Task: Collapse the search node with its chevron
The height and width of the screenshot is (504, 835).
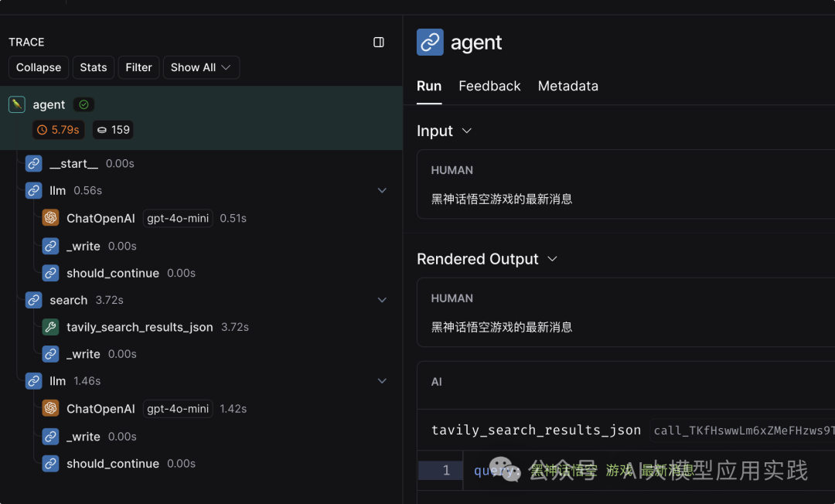Action: coord(382,300)
